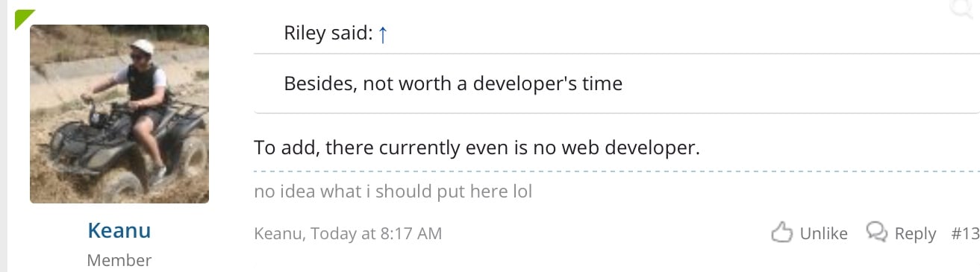Open Keanu's avatar photo on the ATV
Viewport: 980px width, 272px height.
click(119, 114)
